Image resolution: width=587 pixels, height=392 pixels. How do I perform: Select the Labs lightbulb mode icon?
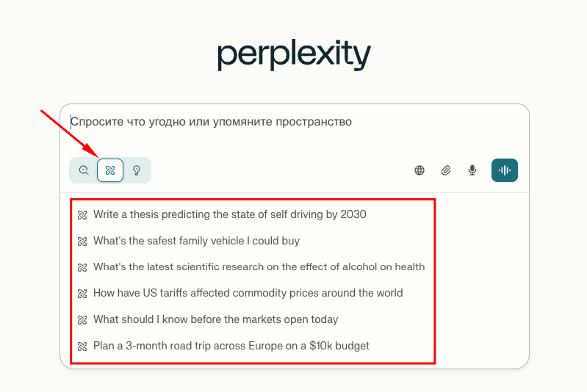click(136, 170)
